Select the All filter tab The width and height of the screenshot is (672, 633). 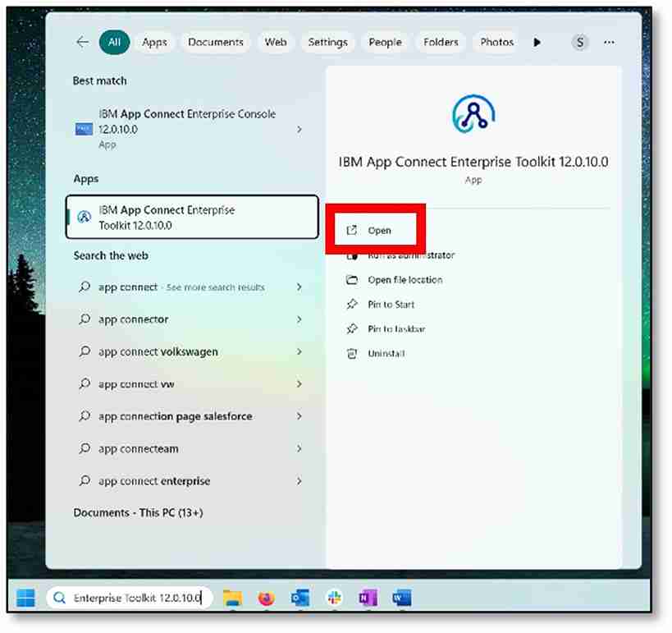click(x=114, y=42)
